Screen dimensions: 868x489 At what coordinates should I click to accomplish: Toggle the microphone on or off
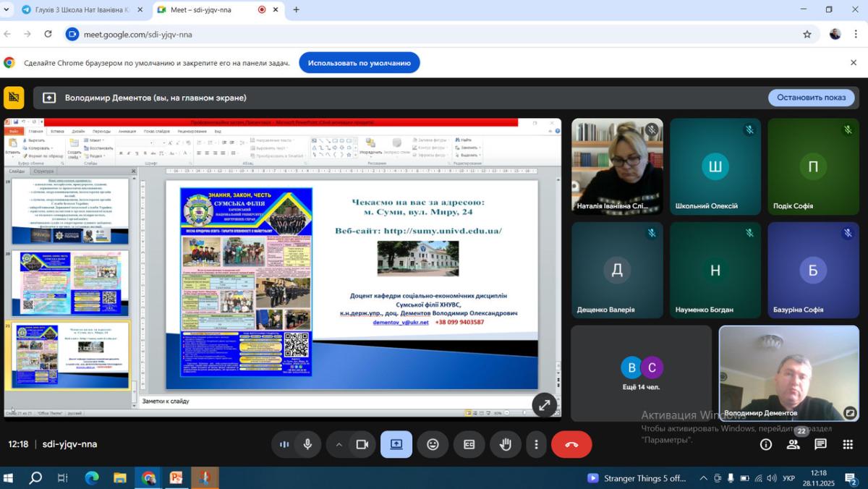pos(308,444)
